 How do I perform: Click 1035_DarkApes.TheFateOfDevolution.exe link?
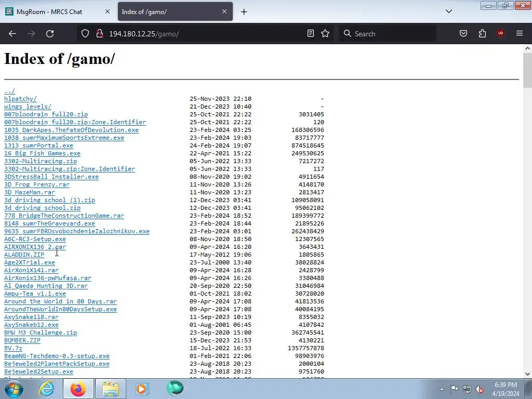[x=71, y=130]
